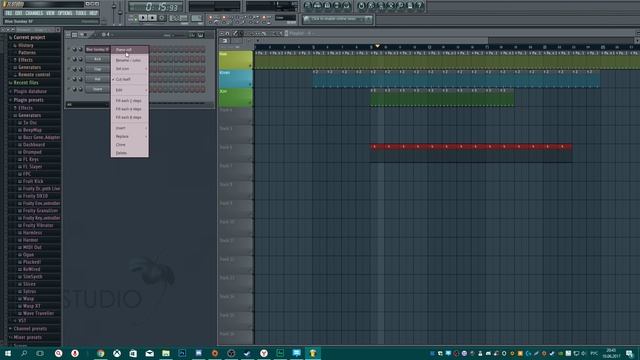Open Chrome from the taskbar
640x360 pixels.
pyautogui.click(x=100, y=353)
